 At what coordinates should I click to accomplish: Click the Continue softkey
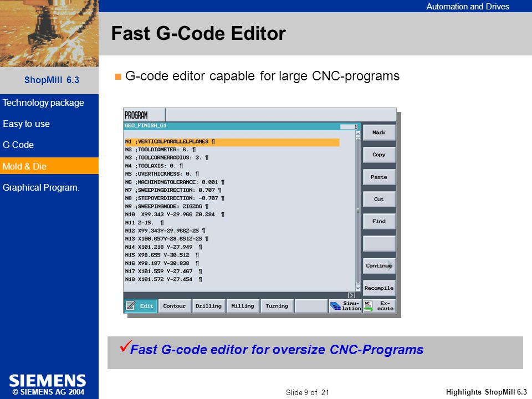[379, 265]
